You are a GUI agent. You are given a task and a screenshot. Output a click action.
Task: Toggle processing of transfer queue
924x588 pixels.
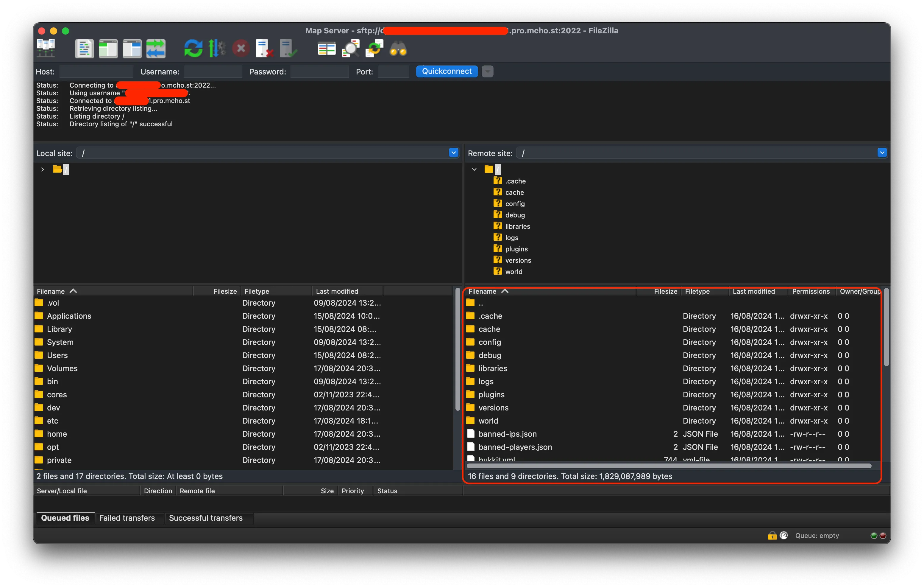click(217, 48)
